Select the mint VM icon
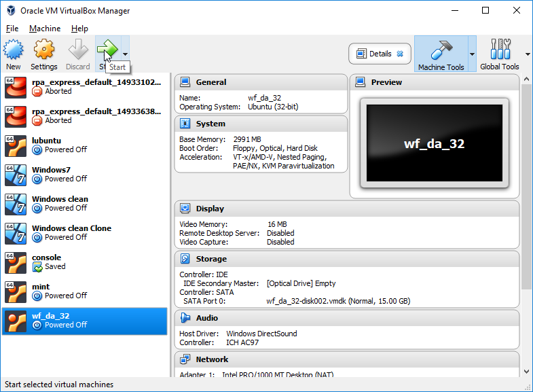Image resolution: width=533 pixels, height=392 pixels. [16, 292]
